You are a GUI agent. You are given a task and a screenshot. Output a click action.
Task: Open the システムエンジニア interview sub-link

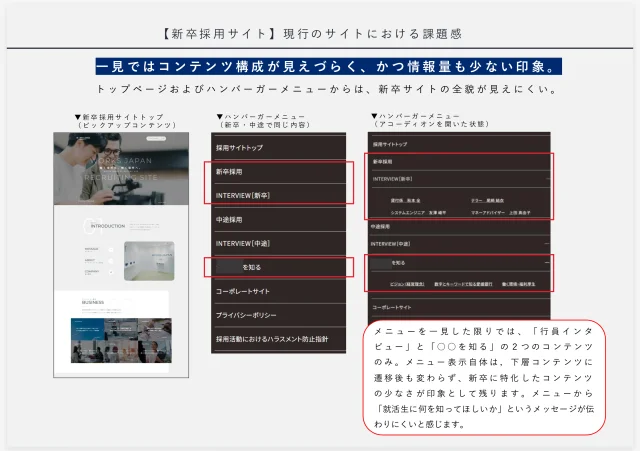(418, 213)
